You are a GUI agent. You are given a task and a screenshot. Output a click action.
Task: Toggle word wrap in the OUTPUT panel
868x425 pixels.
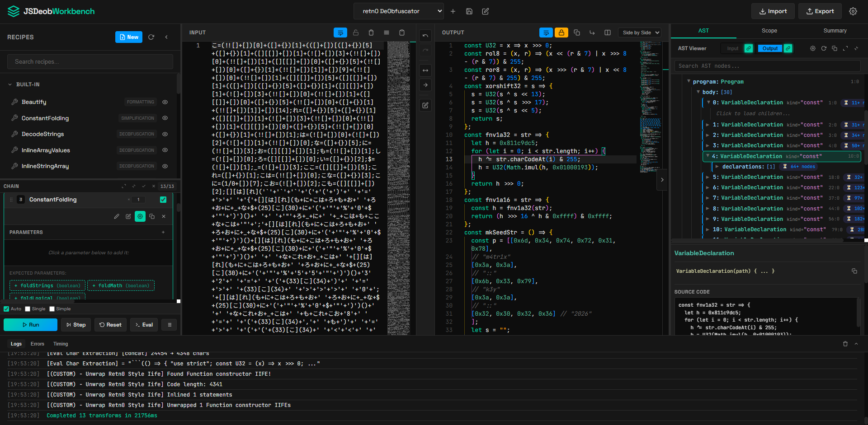pyautogui.click(x=546, y=33)
